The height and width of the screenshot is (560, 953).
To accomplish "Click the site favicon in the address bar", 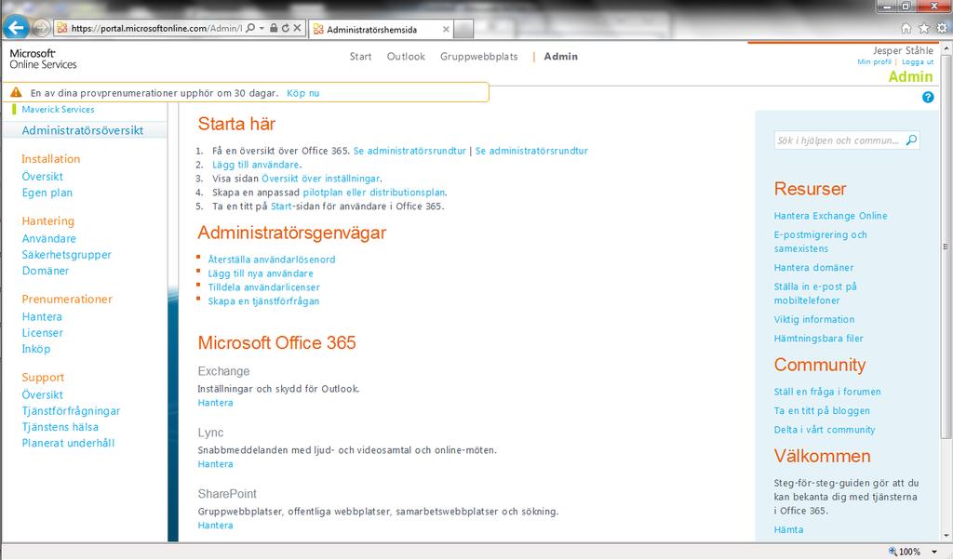I will (62, 28).
